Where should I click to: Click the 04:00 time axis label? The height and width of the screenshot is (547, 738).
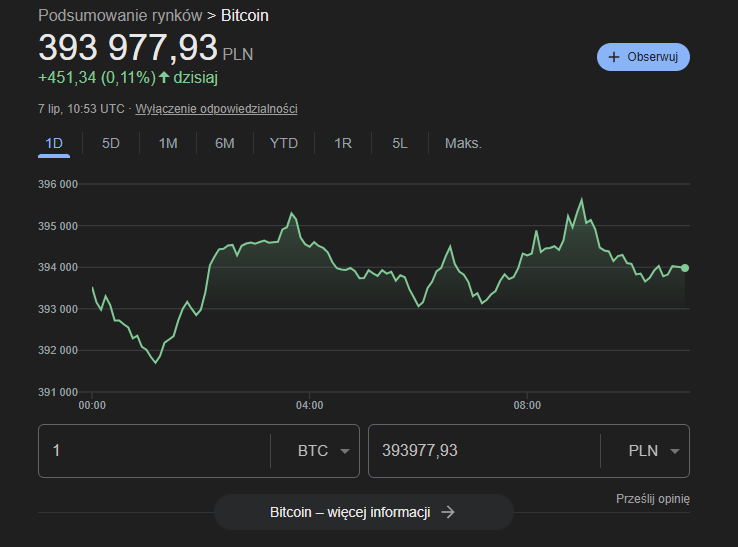(310, 405)
